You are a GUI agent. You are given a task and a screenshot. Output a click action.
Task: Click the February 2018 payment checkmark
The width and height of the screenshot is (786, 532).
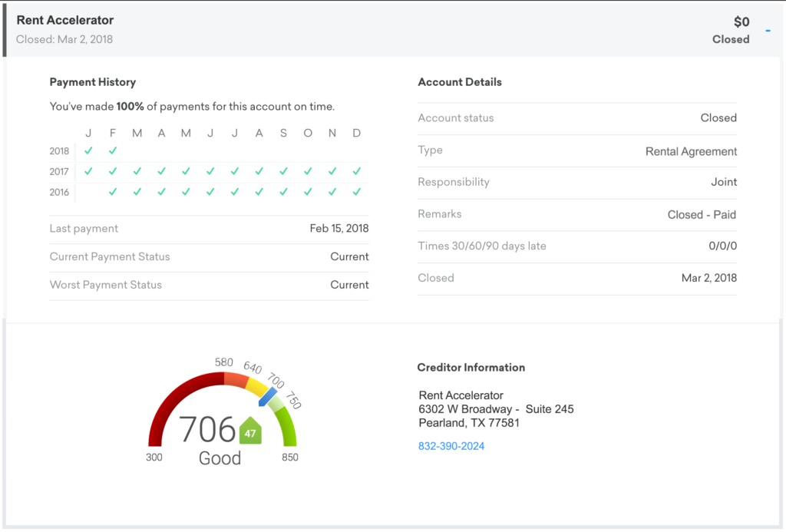113,150
